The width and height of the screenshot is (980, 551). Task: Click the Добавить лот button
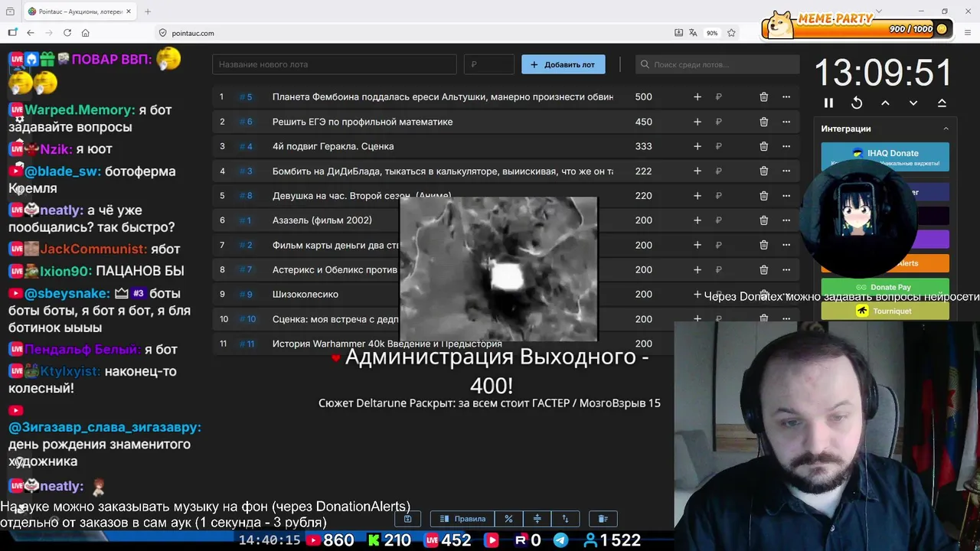point(563,64)
